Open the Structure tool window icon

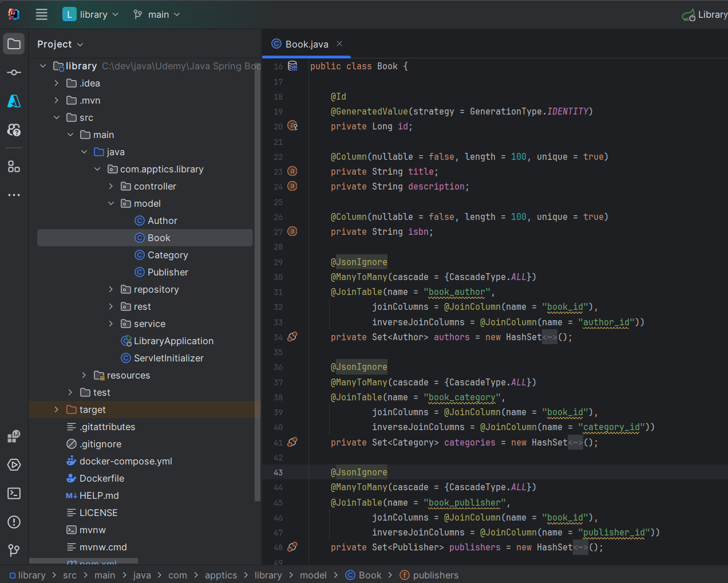pyautogui.click(x=14, y=167)
